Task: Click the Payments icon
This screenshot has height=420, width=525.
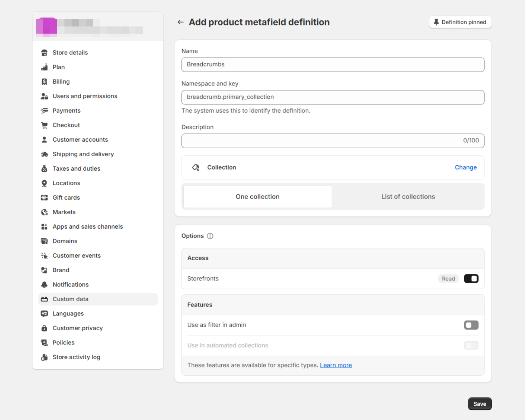Action: [44, 111]
